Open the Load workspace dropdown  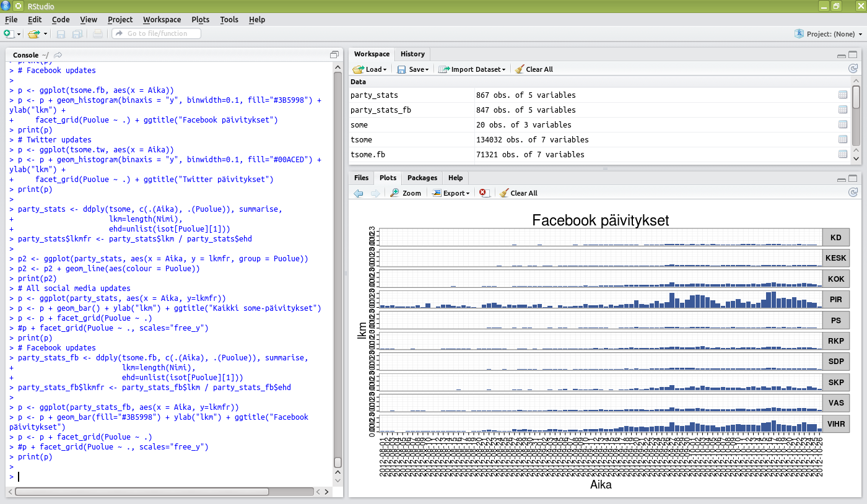point(370,69)
